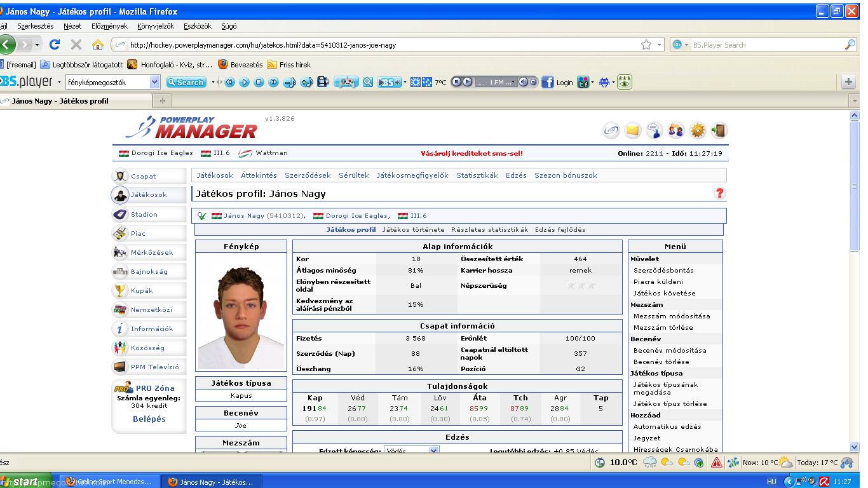Open Bajnokság league icon in sidebar
Image resolution: width=868 pixels, height=488 pixels.
tap(119, 271)
